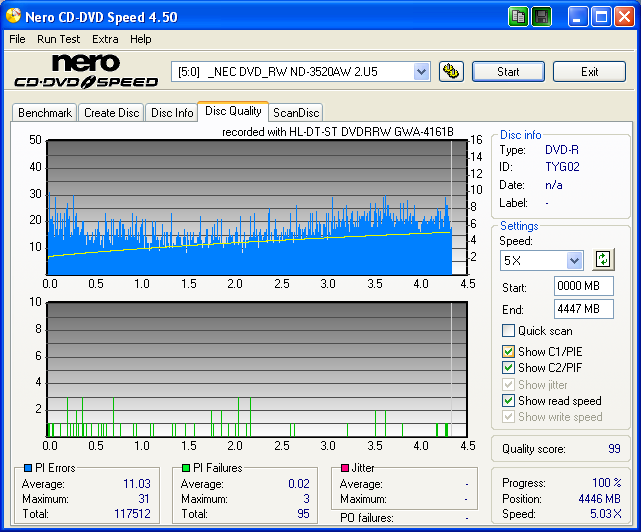Switch to the Create Disc tab
641x532 pixels.
112,112
